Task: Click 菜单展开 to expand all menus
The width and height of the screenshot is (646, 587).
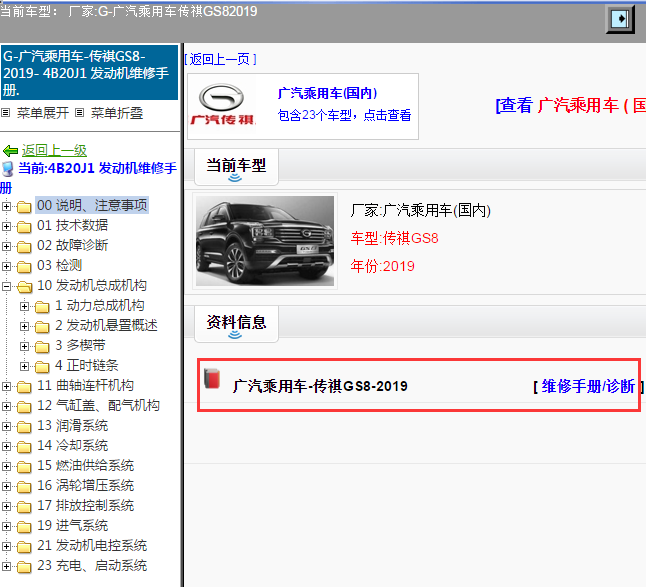Action: coord(42,113)
